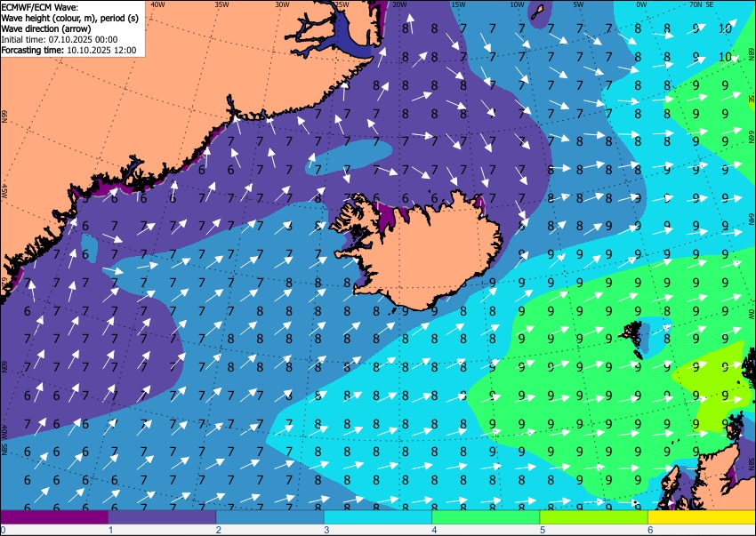The image size is (756, 536).
Task: Click the '10W' longitude label
Action: click(517, 4)
